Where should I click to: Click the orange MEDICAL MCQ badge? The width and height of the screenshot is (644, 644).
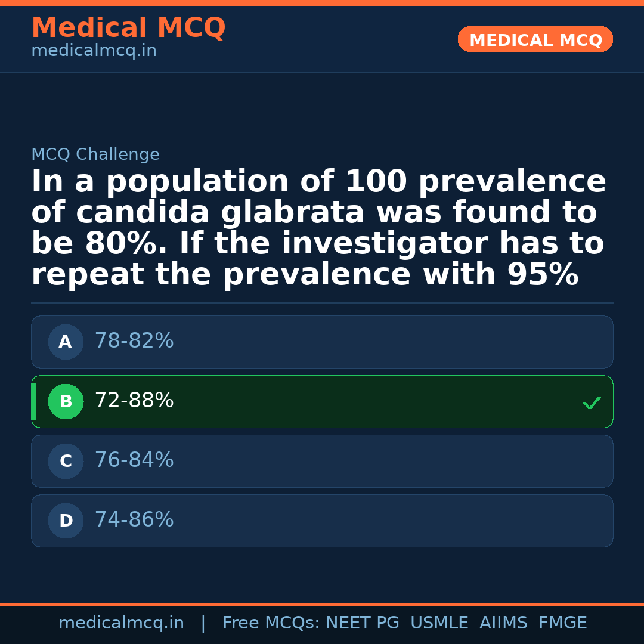pyautogui.click(x=535, y=40)
